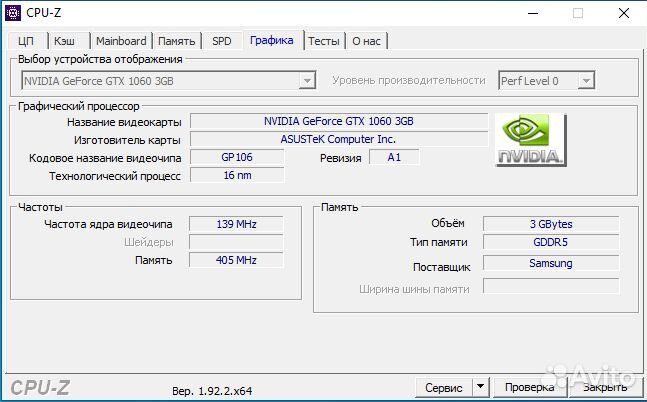Click the 139 MHz core clock value
Viewport: 647px width, 402px height.
(236, 224)
